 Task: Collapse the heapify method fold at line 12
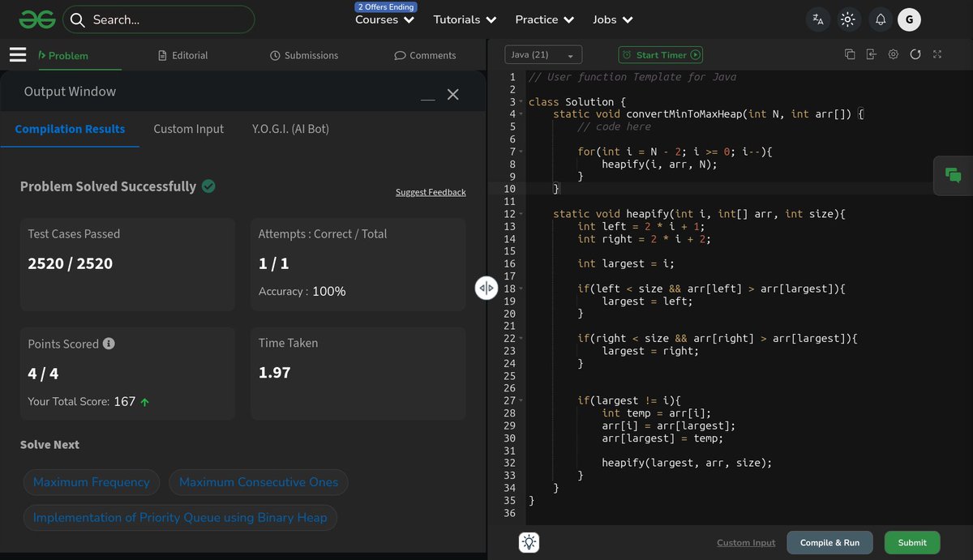[x=521, y=214]
